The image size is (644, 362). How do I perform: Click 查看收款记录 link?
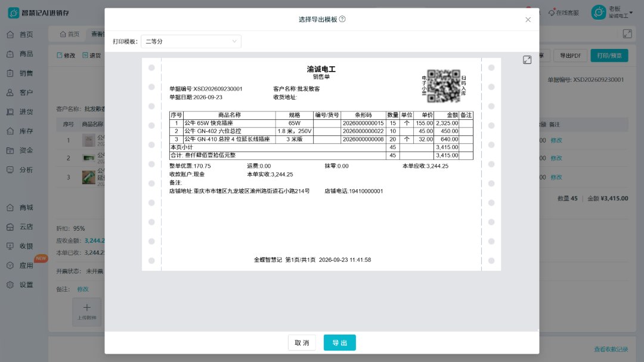point(611,349)
